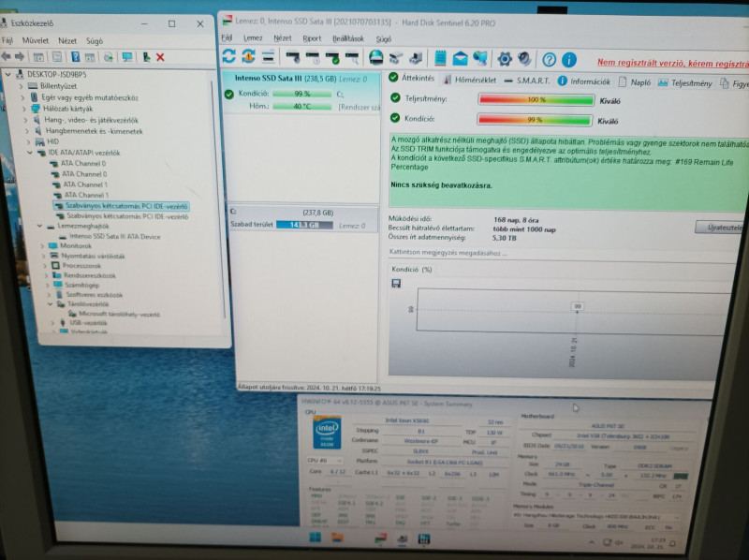
Task: Click the email envelope toolbar icon
Action: pos(460,59)
